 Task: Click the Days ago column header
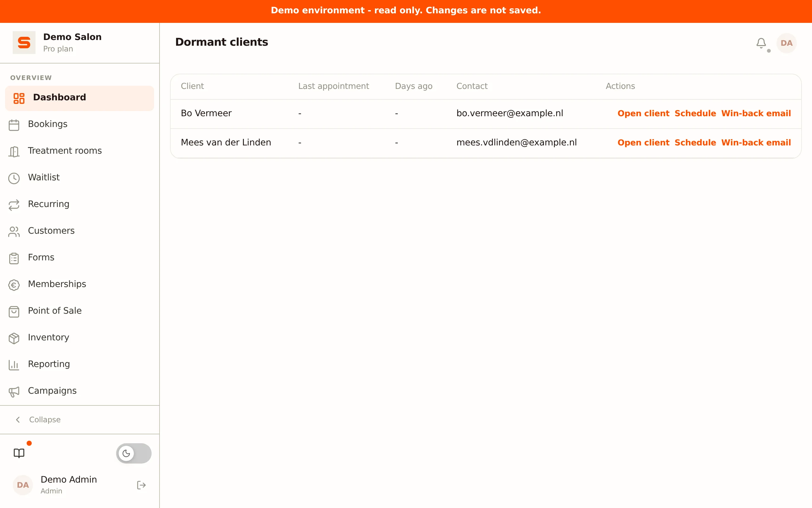(414, 86)
